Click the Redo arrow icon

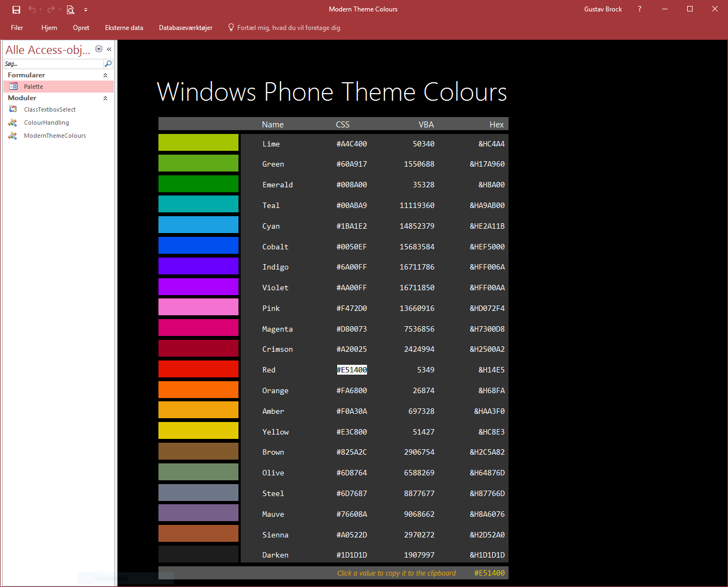[51, 10]
